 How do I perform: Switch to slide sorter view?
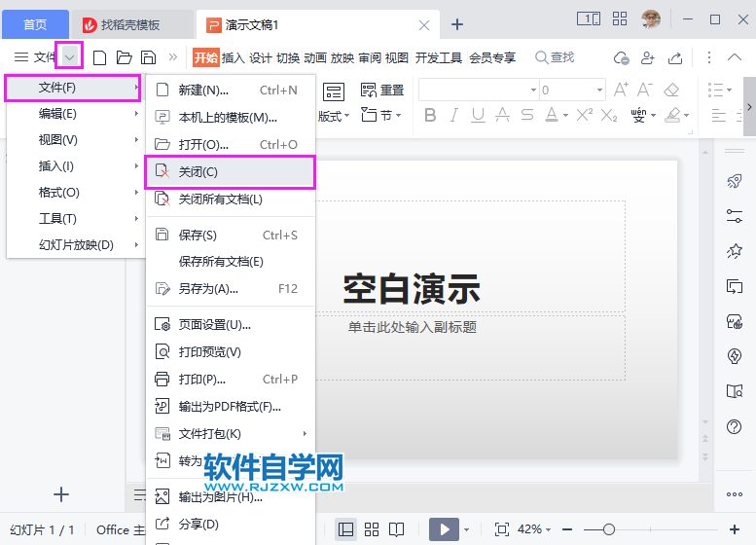click(372, 529)
